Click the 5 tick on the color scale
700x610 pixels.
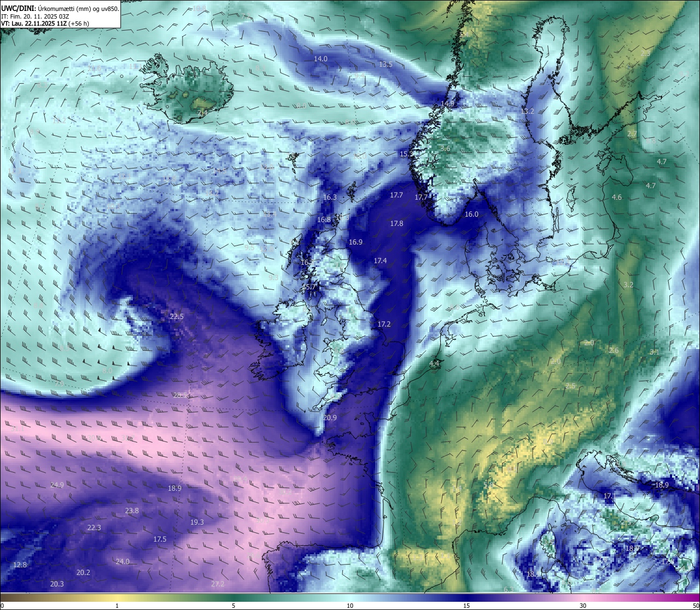coord(234,606)
